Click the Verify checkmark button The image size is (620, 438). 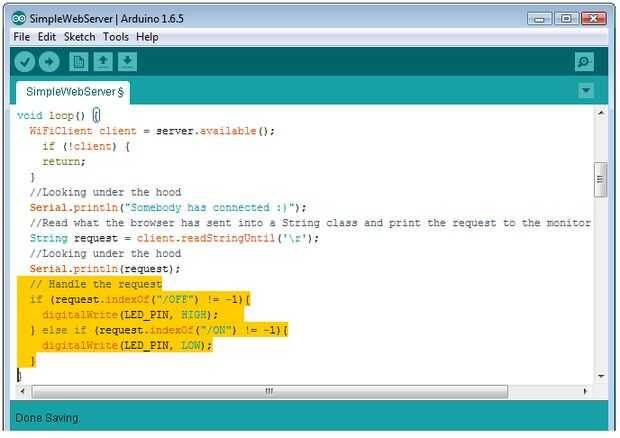click(x=25, y=62)
